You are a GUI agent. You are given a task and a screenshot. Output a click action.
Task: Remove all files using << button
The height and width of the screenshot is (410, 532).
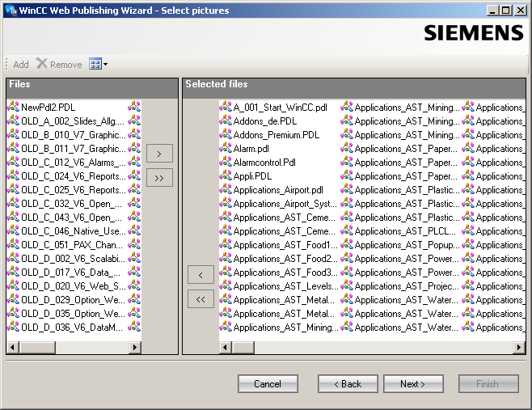coord(201,299)
